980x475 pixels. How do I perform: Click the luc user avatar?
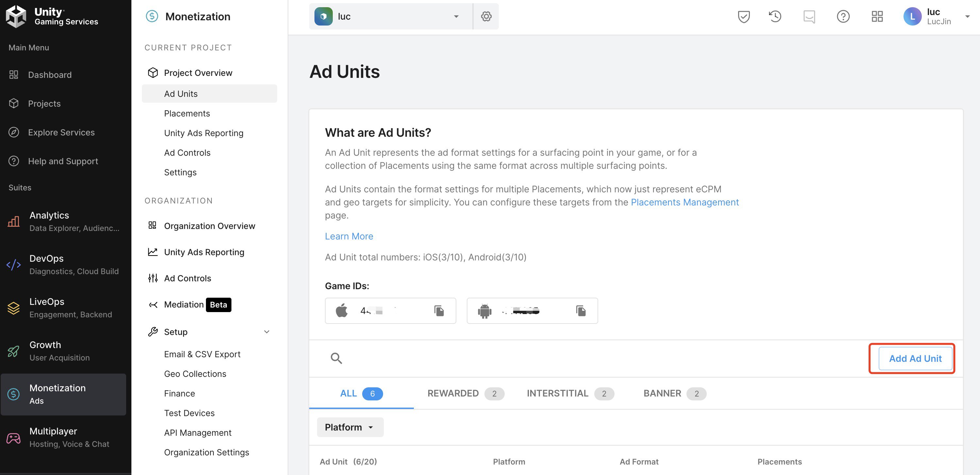pos(912,16)
